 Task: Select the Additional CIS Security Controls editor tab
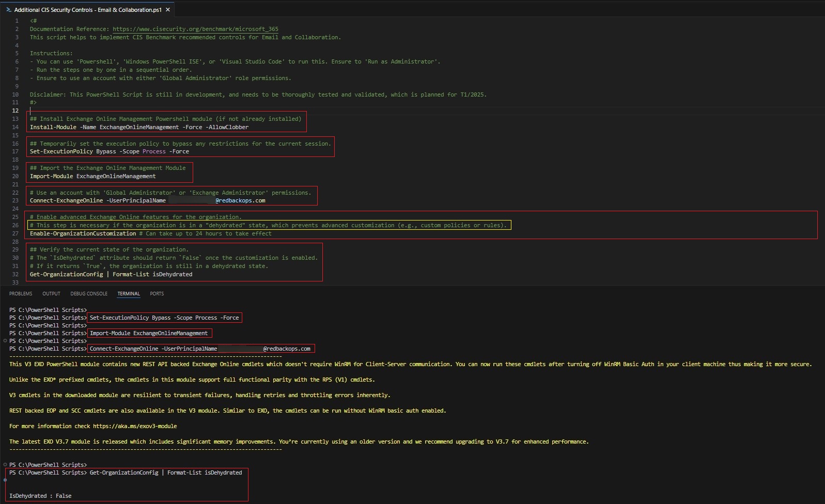point(87,10)
